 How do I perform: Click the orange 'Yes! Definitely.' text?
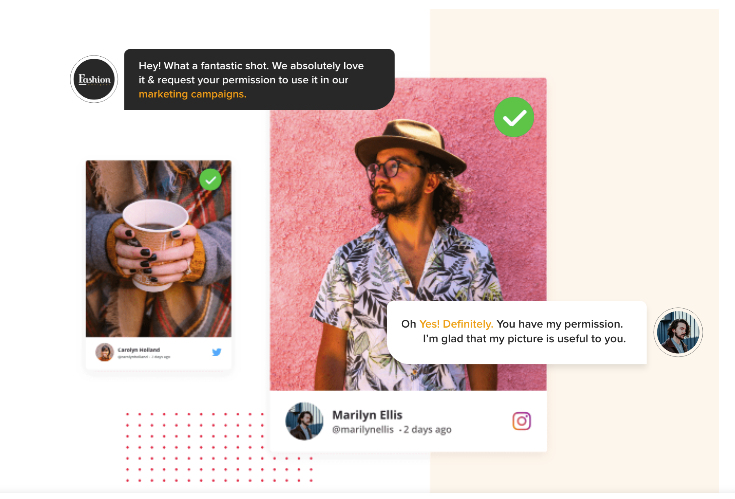pos(456,324)
